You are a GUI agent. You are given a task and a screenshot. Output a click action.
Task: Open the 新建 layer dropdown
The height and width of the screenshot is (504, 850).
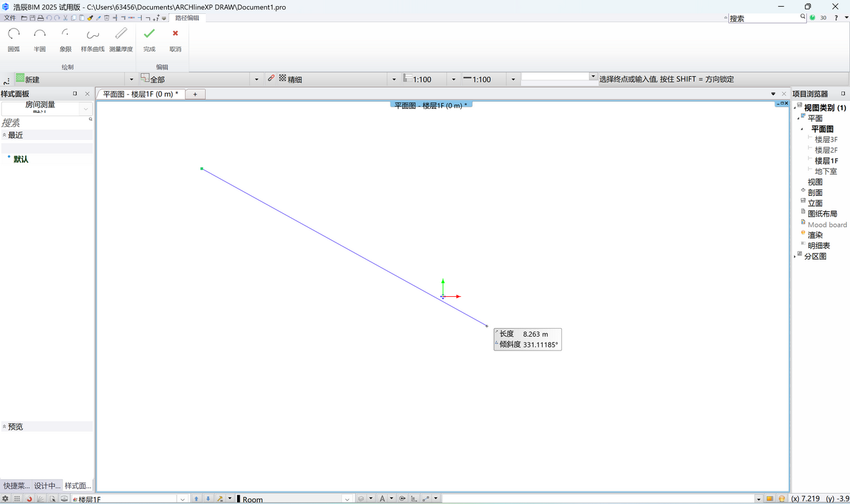131,80
